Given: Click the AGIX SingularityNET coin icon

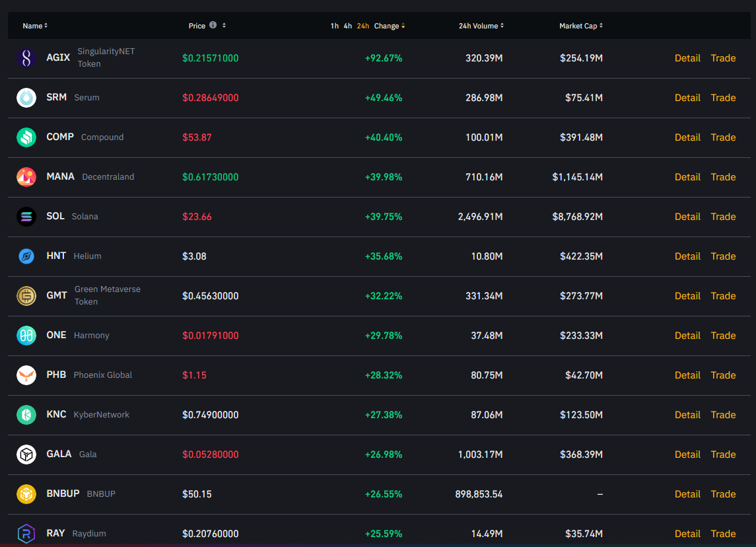Looking at the screenshot, I should pos(26,58).
